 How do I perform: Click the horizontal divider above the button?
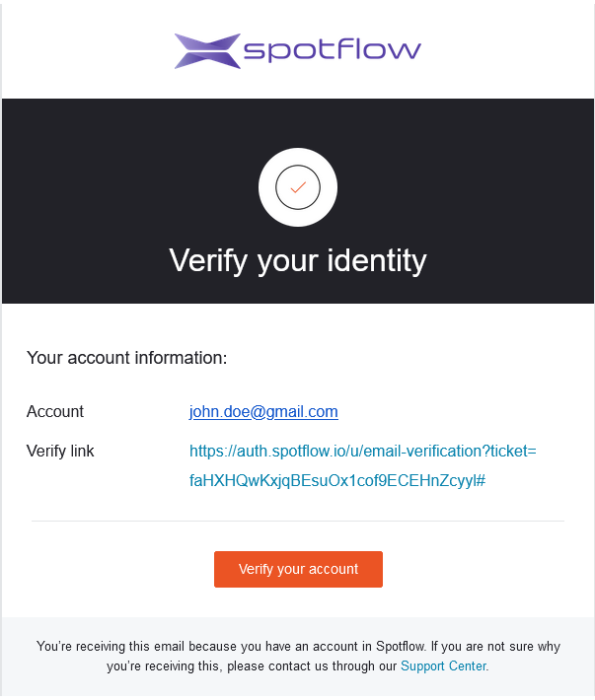point(298,521)
